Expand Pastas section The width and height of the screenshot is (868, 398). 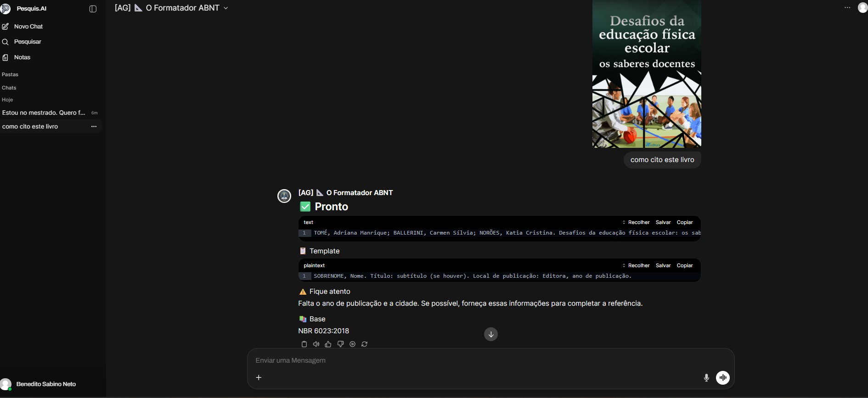[10, 74]
